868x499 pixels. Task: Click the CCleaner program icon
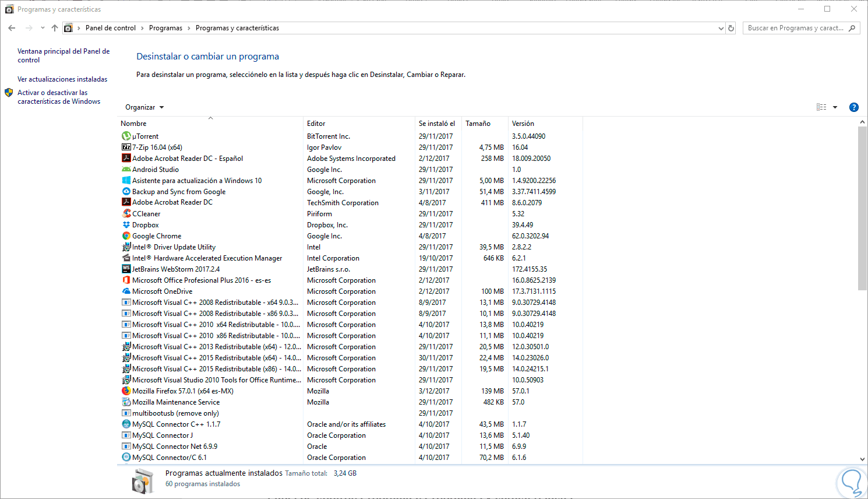coord(126,214)
